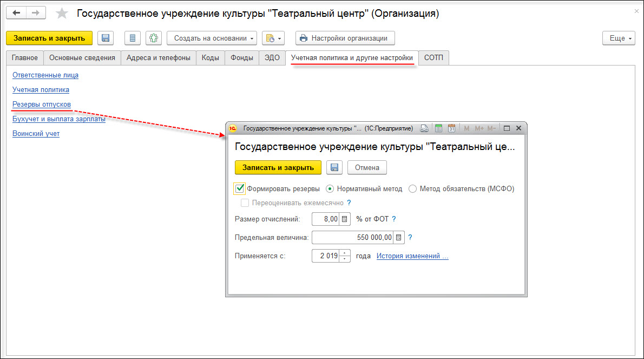The width and height of the screenshot is (644, 359).
Task: Toggle 'Формировать резервы' checkbox
Action: (x=239, y=188)
